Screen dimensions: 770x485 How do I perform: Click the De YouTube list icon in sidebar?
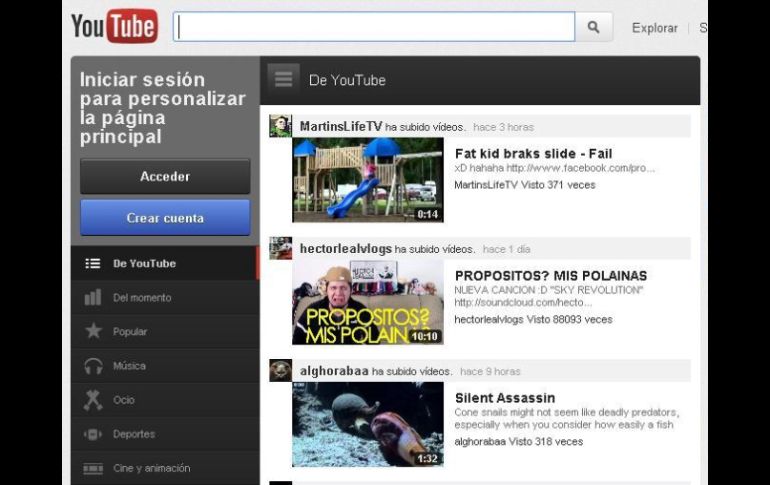point(93,264)
